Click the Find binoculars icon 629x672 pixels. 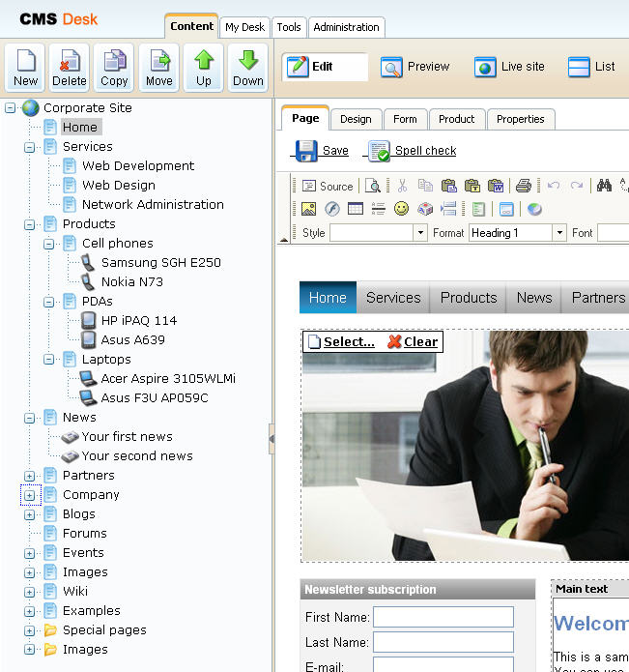(604, 185)
